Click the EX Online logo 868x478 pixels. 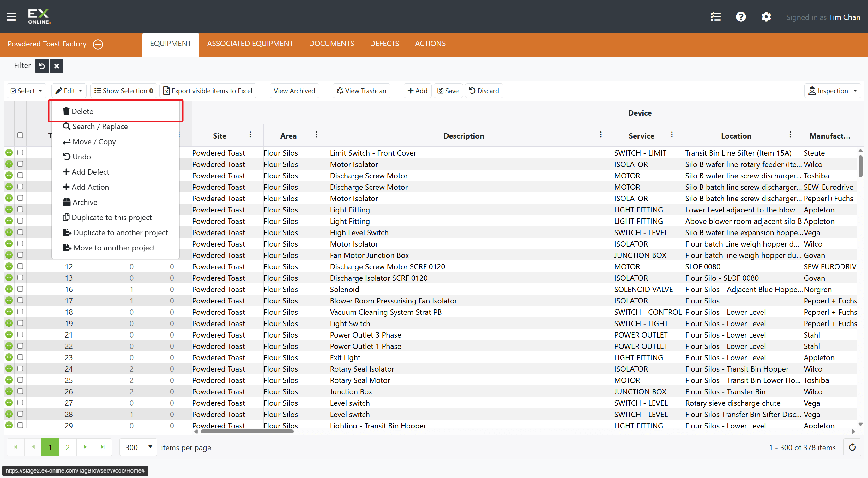click(39, 16)
